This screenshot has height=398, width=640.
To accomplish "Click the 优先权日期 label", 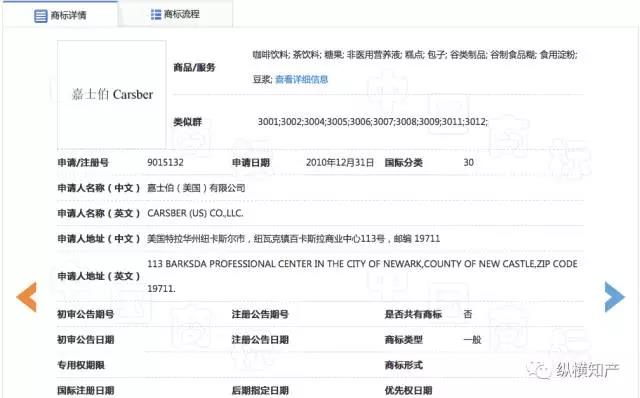I will point(408,390).
